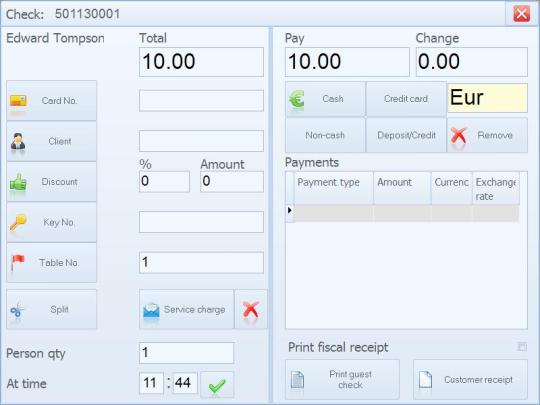Viewport: 540px width, 405px height.
Task: Click the Eur currency field
Action: (487, 98)
